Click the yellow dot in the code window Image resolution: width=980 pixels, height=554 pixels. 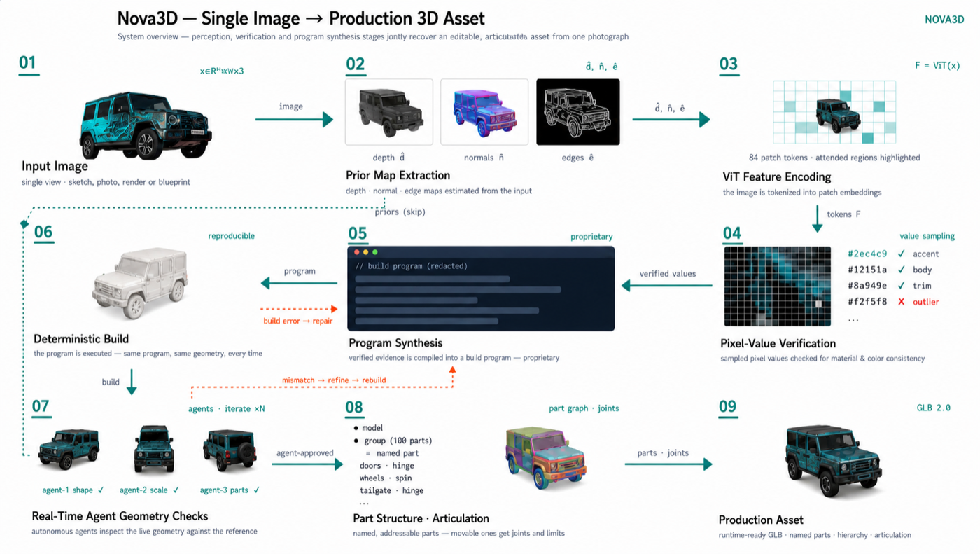pyautogui.click(x=365, y=252)
